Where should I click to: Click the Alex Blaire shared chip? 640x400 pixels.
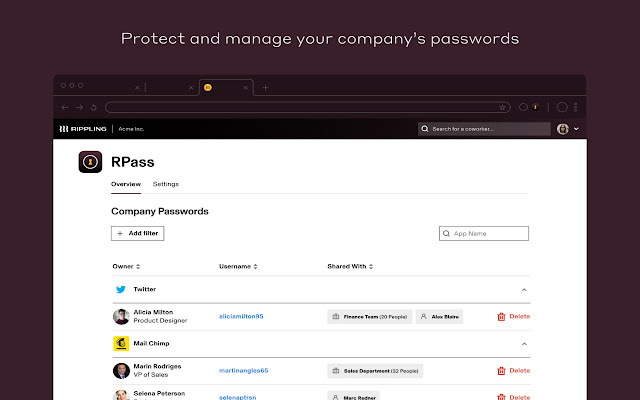point(439,317)
